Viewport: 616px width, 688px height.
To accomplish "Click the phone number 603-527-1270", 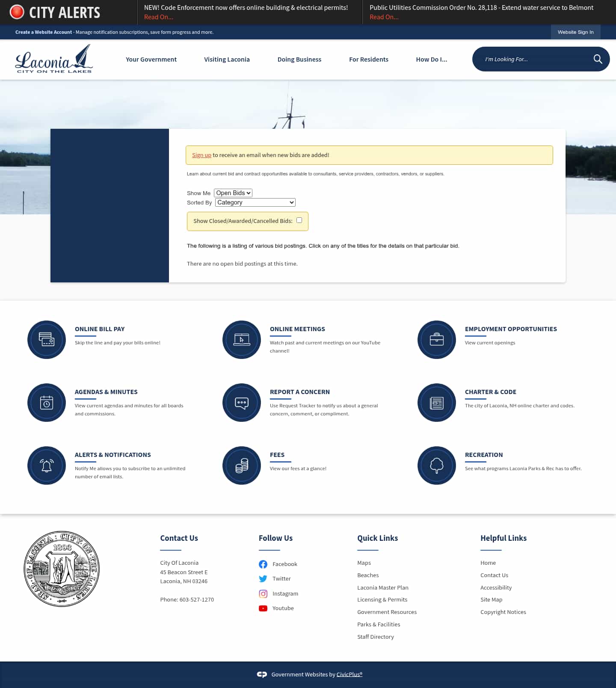I will click(x=197, y=600).
